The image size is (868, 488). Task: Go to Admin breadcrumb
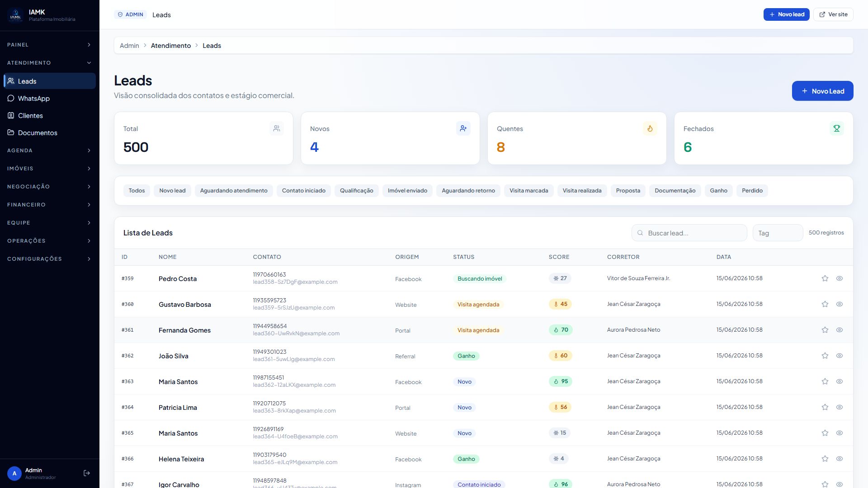(x=129, y=46)
